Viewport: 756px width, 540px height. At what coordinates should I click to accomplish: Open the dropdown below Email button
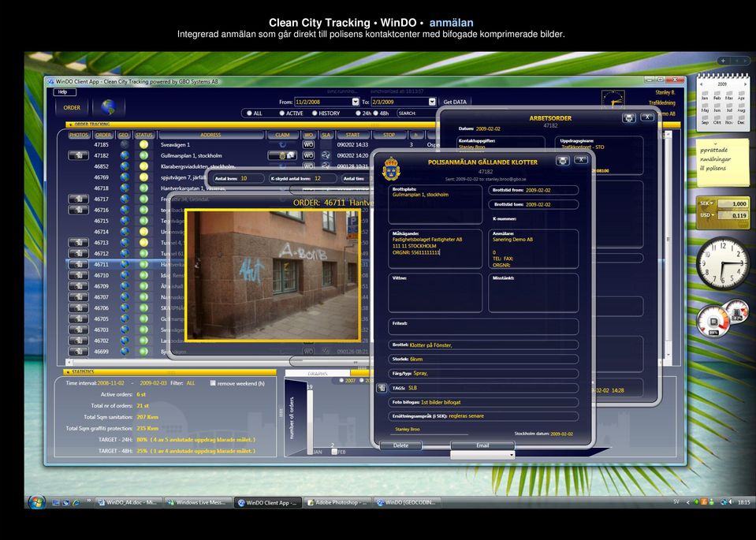click(x=482, y=455)
